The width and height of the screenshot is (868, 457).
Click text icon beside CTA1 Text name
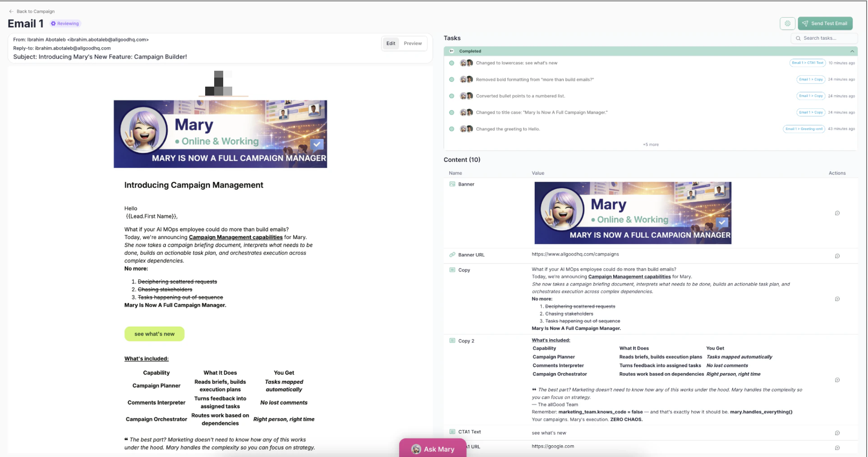[452, 431]
